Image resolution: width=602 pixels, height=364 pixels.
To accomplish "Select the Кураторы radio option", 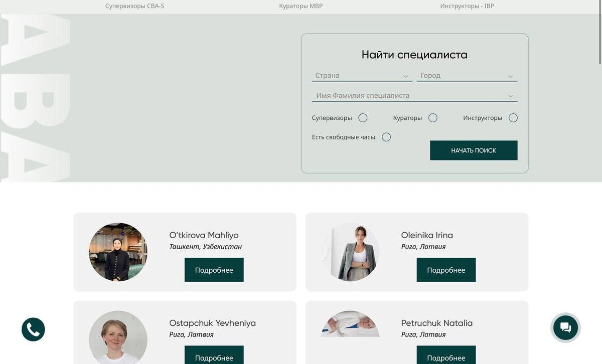I will coord(433,118).
